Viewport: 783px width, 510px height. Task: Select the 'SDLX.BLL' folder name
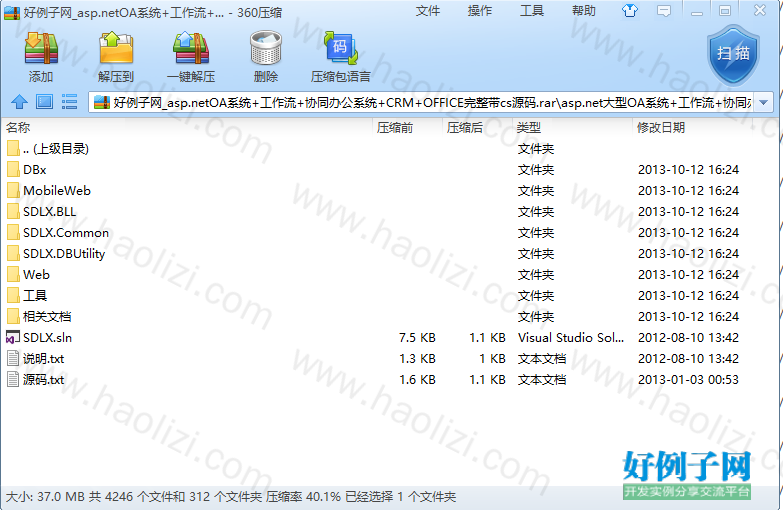[x=49, y=211]
